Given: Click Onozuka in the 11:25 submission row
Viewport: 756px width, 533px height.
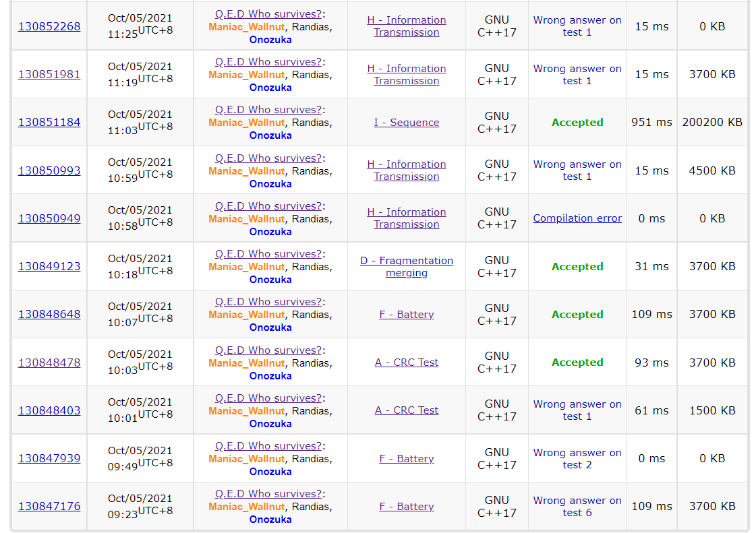Looking at the screenshot, I should tap(270, 40).
